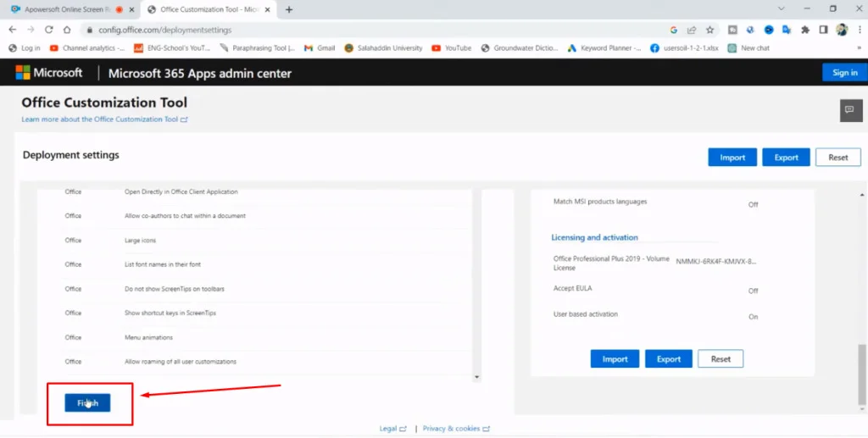Click Import below User based activation

tap(615, 359)
